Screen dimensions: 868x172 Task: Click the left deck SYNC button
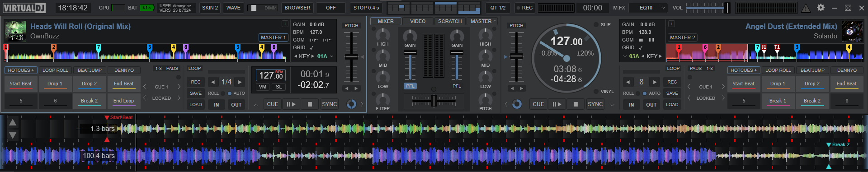tap(330, 104)
